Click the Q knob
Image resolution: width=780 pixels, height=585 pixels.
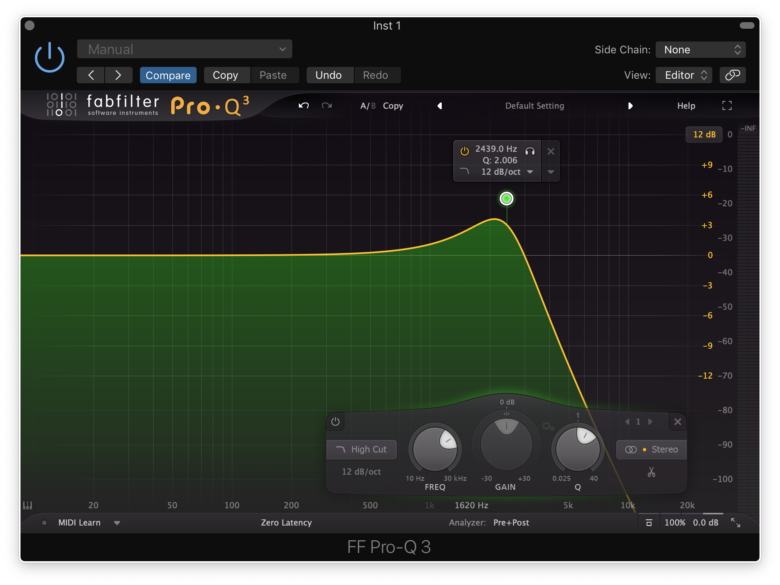point(578,449)
